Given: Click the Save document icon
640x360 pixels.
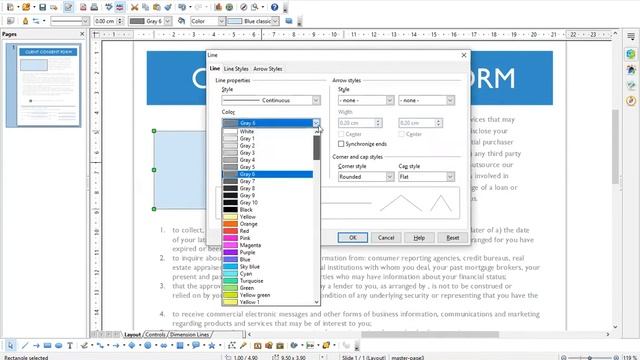Looking at the screenshot, I should click(42, 7).
